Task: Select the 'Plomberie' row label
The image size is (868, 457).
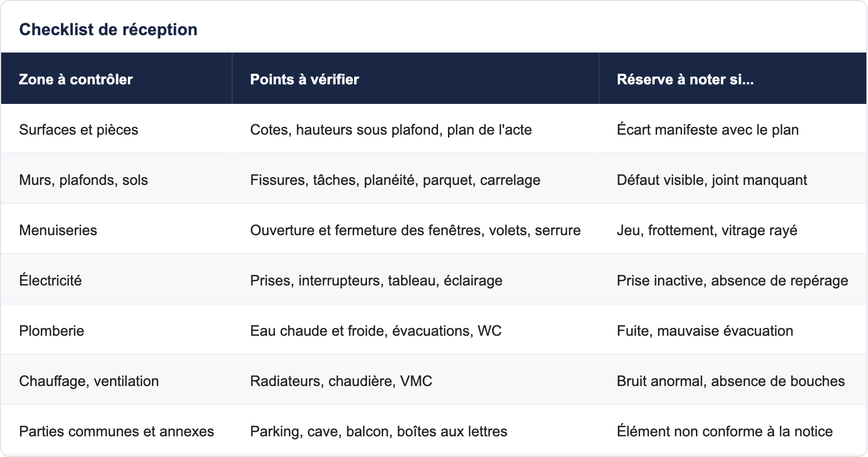Action: [x=51, y=331]
